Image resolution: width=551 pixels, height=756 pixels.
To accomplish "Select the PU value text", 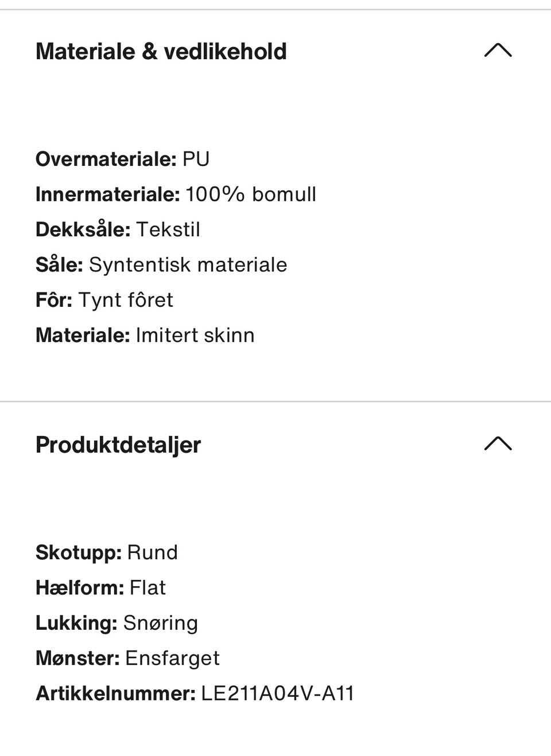I will click(x=196, y=159).
